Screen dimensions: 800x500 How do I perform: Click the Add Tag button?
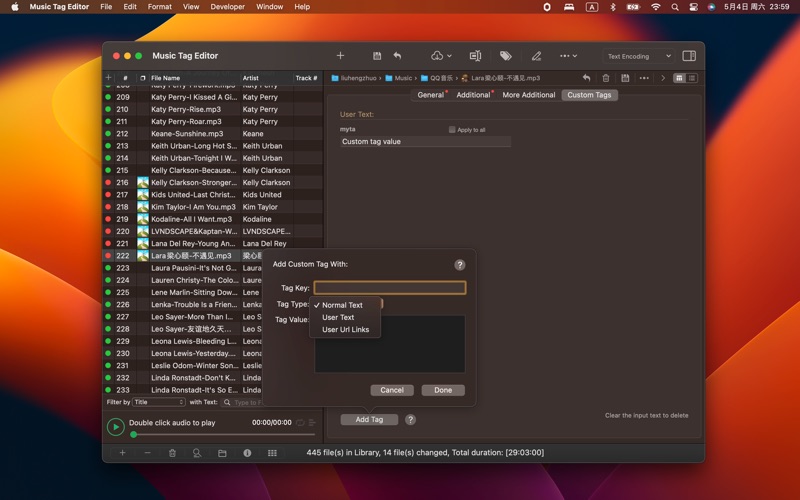[369, 419]
